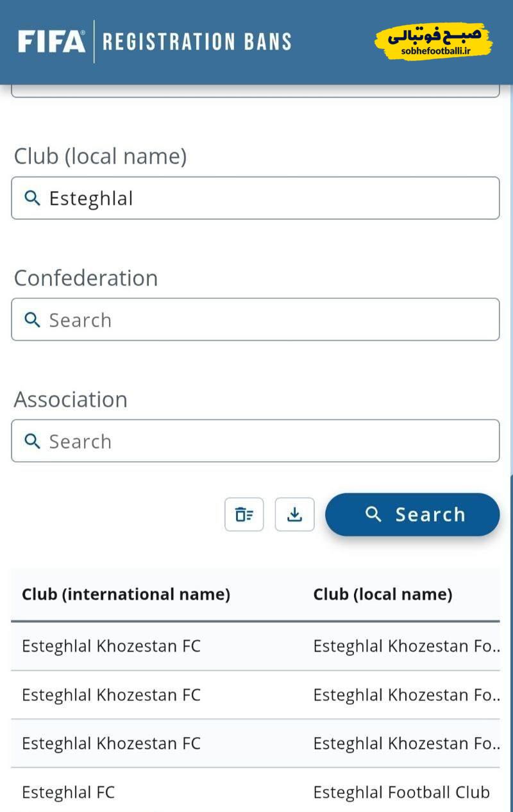The width and height of the screenshot is (513, 812).
Task: Select the second Esteghlal Khozestan FC row
Action: click(x=111, y=695)
